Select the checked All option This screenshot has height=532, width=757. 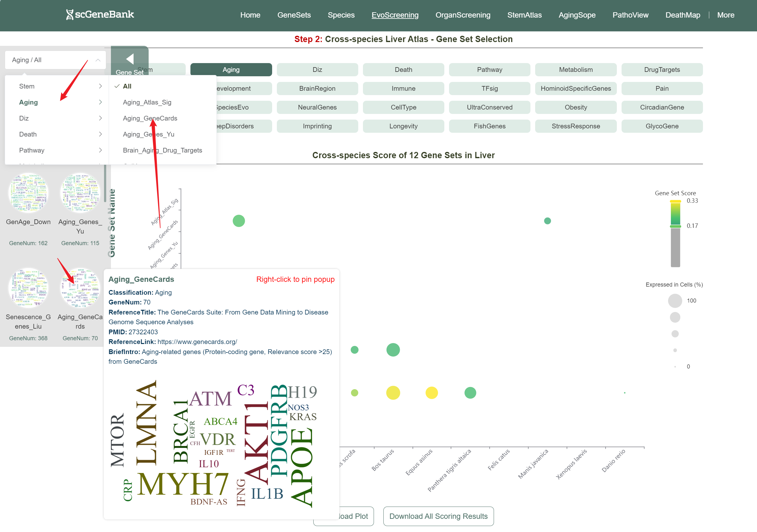pyautogui.click(x=127, y=86)
